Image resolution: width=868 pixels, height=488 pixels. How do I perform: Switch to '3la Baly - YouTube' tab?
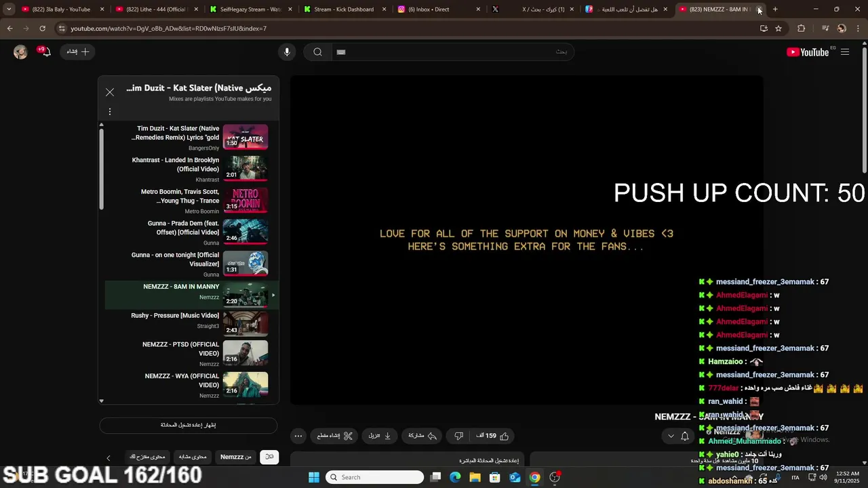(61, 9)
